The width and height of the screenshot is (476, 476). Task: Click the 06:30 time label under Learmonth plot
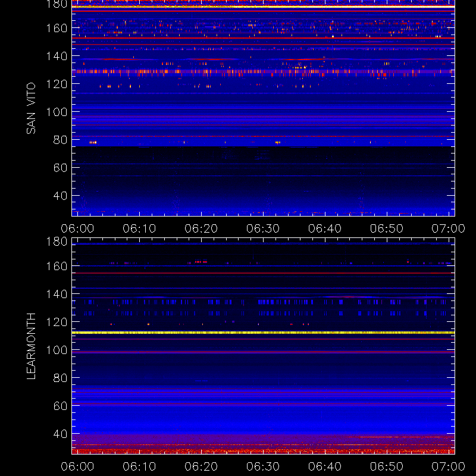coord(263,466)
